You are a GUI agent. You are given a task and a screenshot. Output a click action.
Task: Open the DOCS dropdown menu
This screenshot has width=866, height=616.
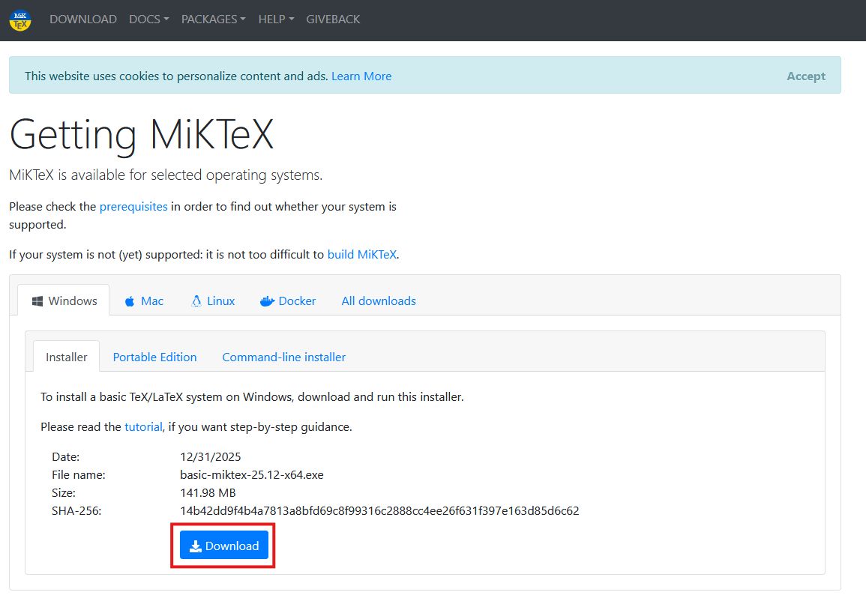coord(148,19)
